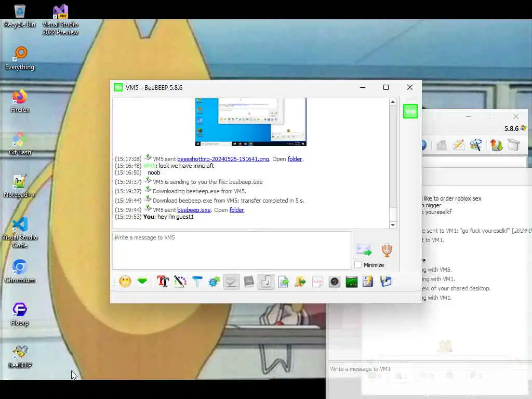Open the Everything search desktop icon
The height and width of the screenshot is (399, 532).
tap(20, 58)
